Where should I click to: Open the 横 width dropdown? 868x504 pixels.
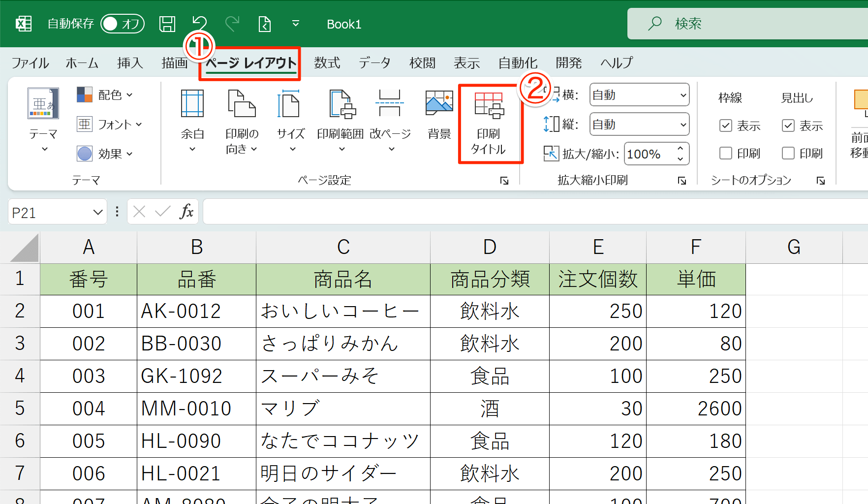point(639,95)
